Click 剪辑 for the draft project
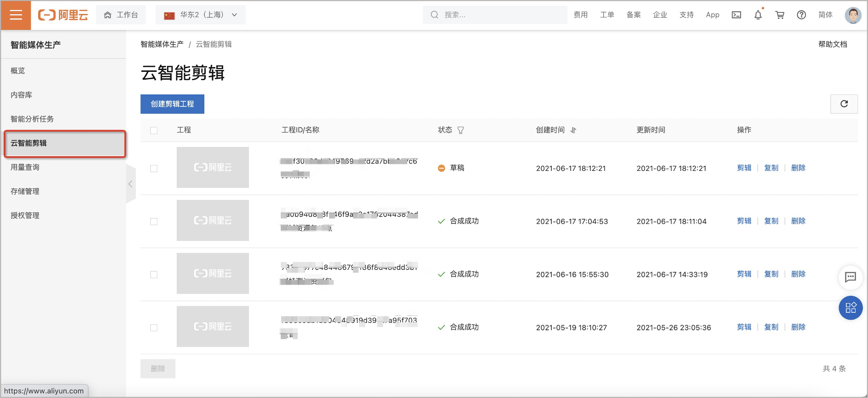Screen dimensions: 868x398 click(x=744, y=168)
